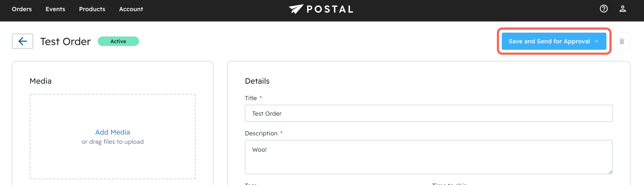Expand the Save and Send for Approval chevron

pyautogui.click(x=597, y=41)
